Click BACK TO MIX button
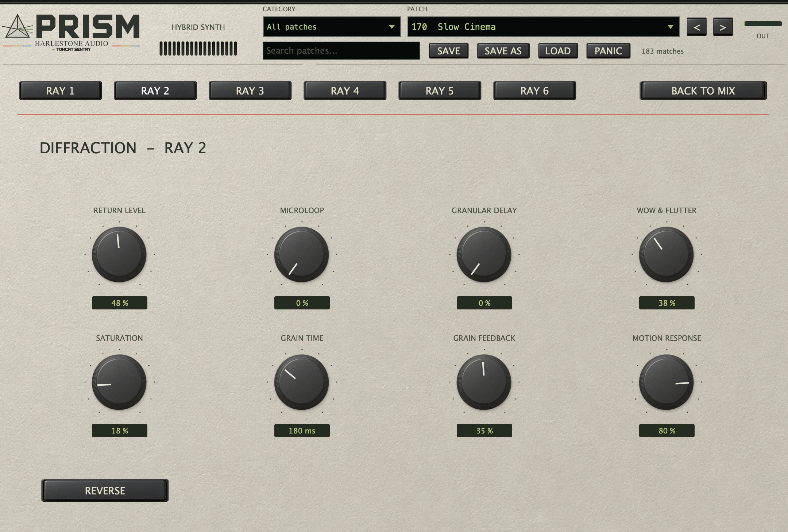788x532 pixels. (703, 90)
